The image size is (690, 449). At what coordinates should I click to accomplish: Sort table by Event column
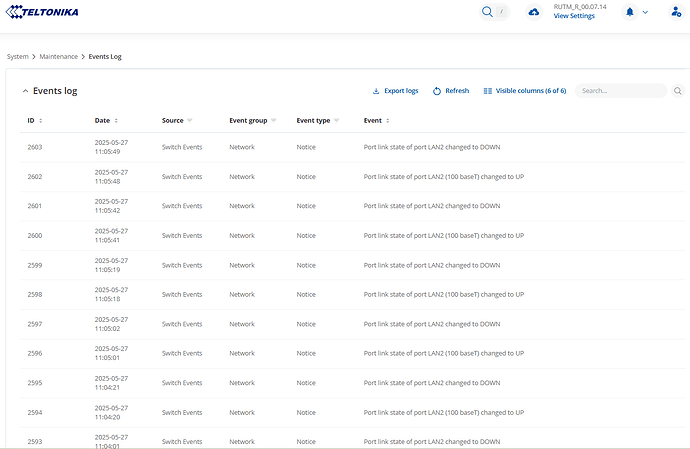388,121
